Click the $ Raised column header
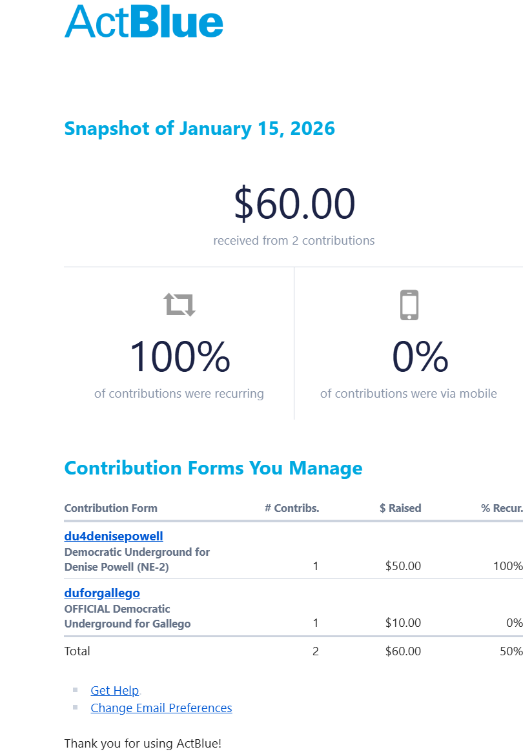Screen dimensions: 532x756 point(400,508)
